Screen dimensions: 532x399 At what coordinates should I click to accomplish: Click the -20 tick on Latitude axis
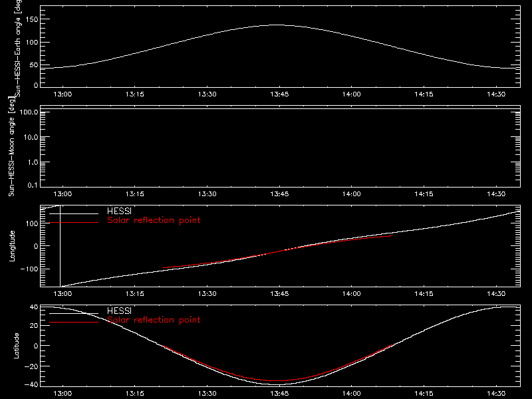click(x=31, y=366)
